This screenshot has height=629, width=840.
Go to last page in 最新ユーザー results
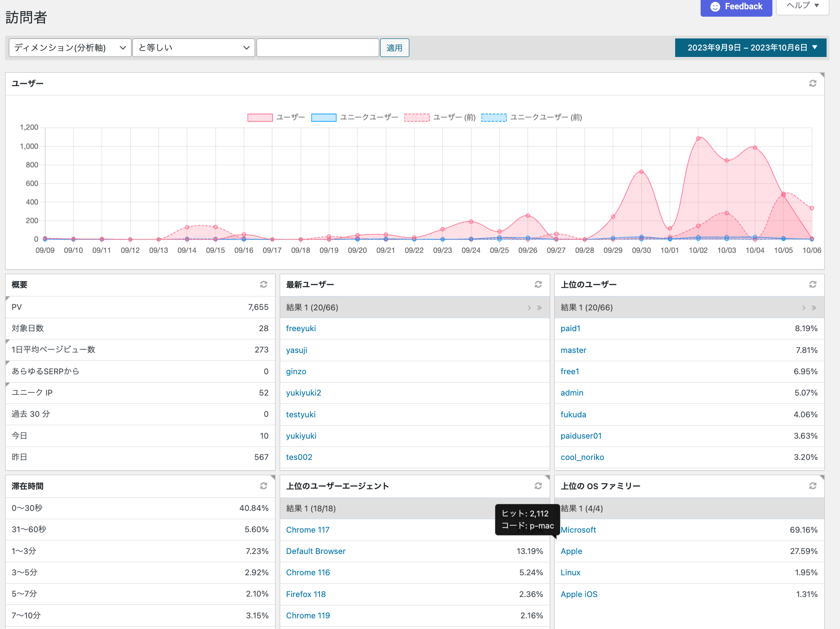[x=539, y=308]
